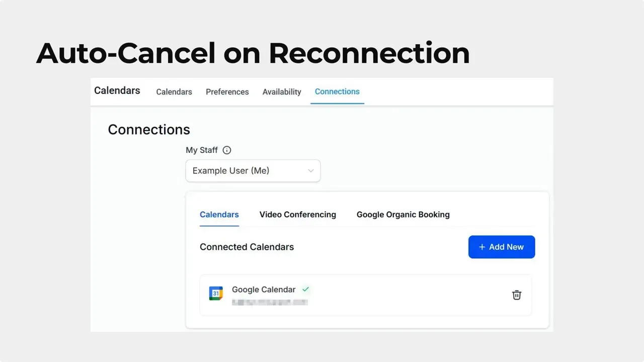This screenshot has width=644, height=362.
Task: Delete the Google Calendar connection with the trash icon
Action: (x=516, y=295)
